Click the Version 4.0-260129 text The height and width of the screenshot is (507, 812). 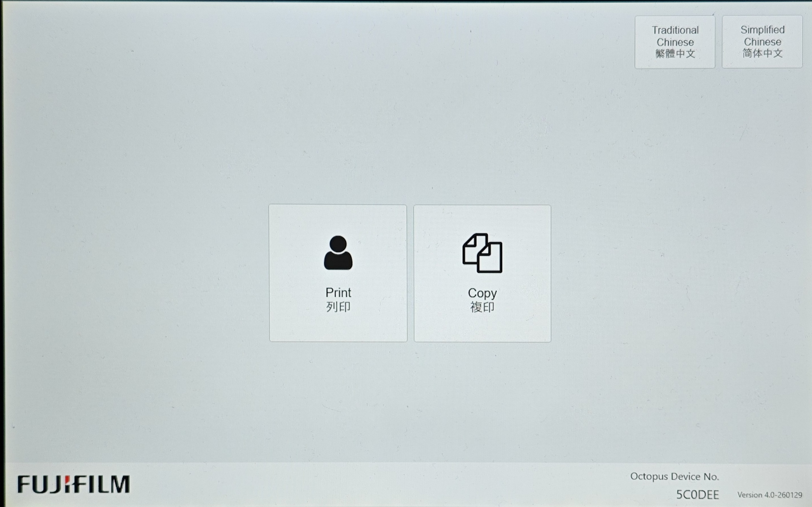click(x=769, y=495)
